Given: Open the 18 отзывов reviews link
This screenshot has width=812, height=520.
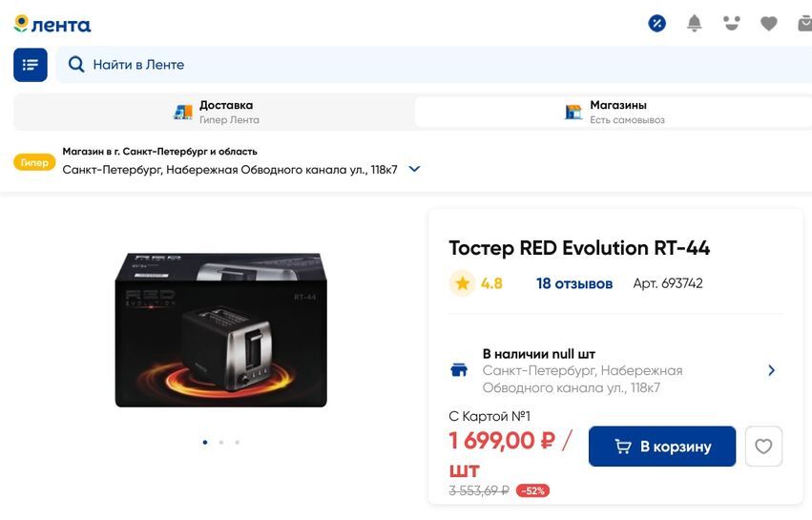Looking at the screenshot, I should (574, 283).
